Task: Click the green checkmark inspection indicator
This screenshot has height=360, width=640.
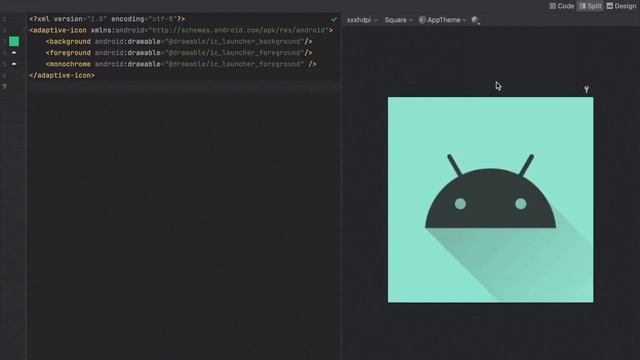Action: point(334,19)
